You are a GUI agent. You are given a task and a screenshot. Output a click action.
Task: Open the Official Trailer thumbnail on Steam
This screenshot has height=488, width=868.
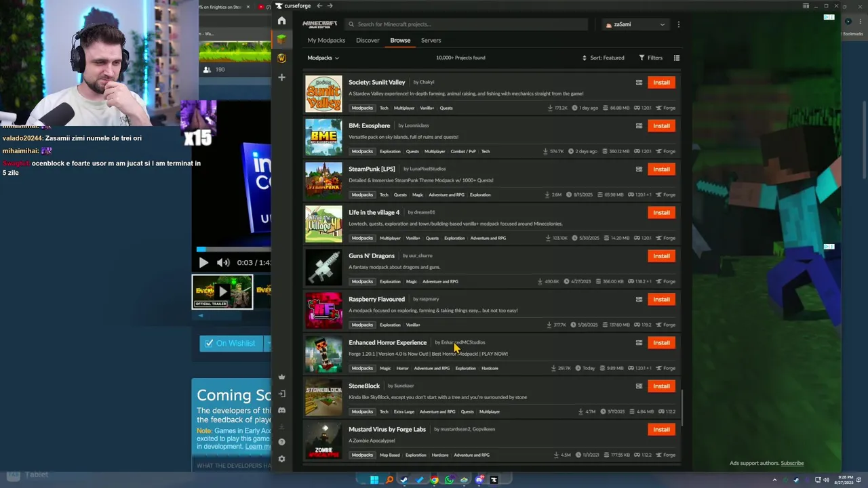coord(222,291)
